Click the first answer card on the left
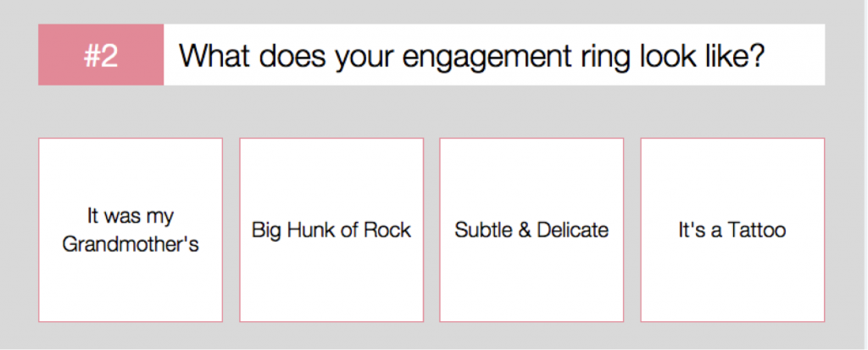This screenshot has width=868, height=350. pyautogui.click(x=131, y=230)
